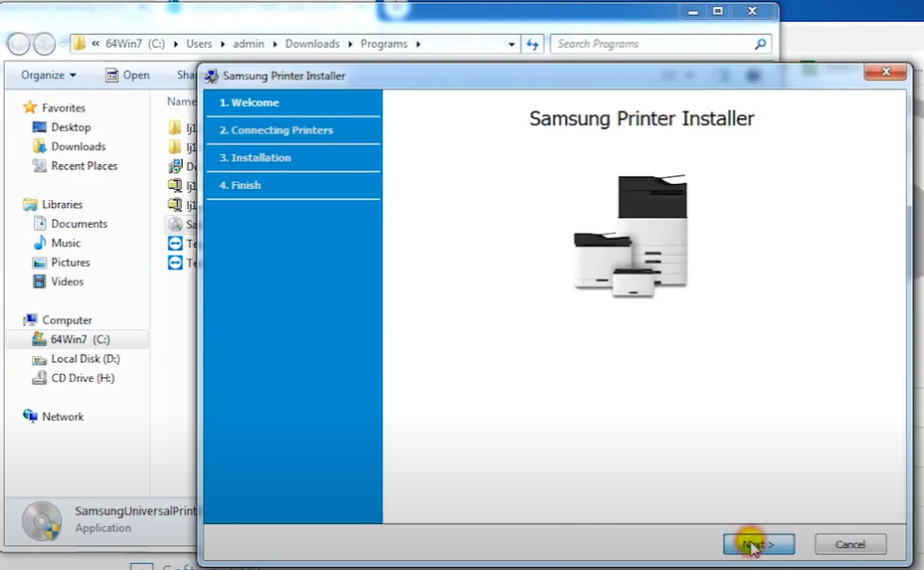The image size is (924, 570).
Task: Click the Back arrow in Explorer
Action: (18, 44)
